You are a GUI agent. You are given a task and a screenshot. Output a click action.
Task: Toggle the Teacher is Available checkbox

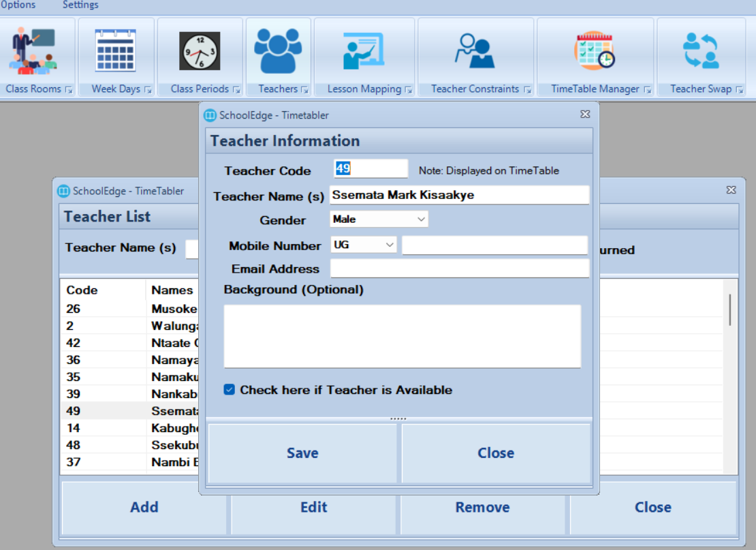point(229,390)
